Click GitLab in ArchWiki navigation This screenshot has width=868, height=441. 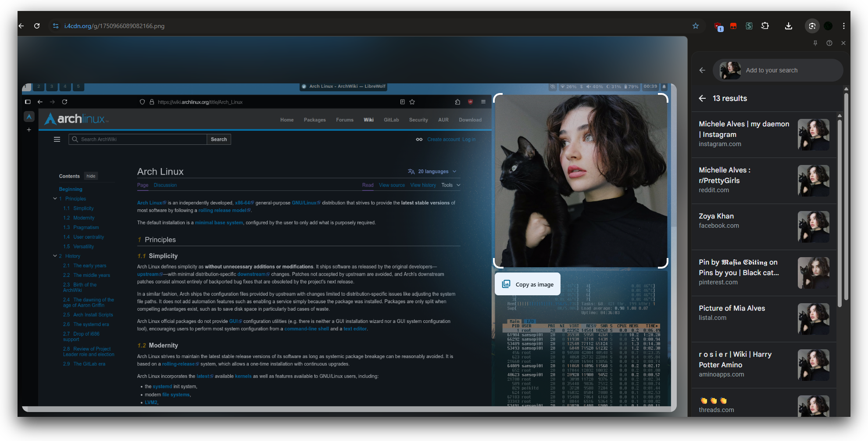click(x=391, y=120)
